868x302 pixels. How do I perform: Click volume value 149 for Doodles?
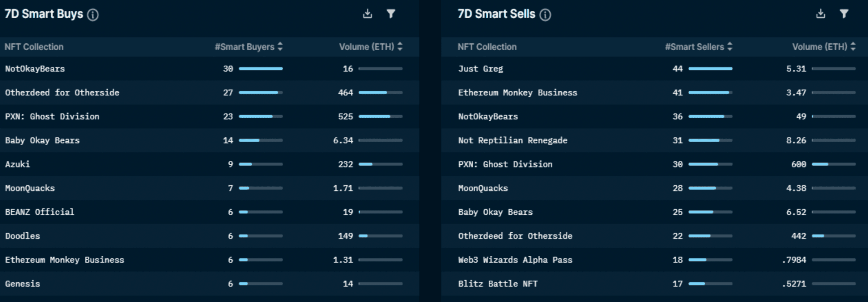[345, 236]
